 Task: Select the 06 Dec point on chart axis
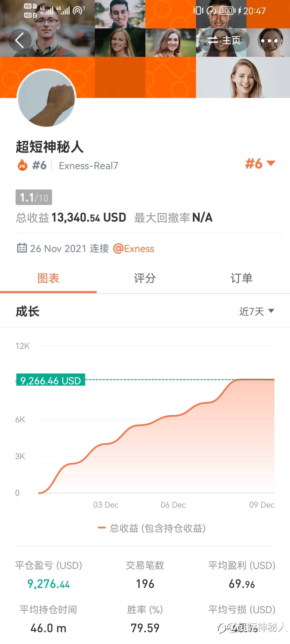(x=173, y=505)
